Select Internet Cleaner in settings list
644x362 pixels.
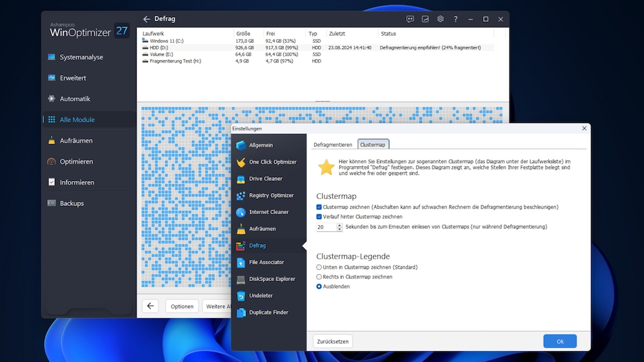268,212
